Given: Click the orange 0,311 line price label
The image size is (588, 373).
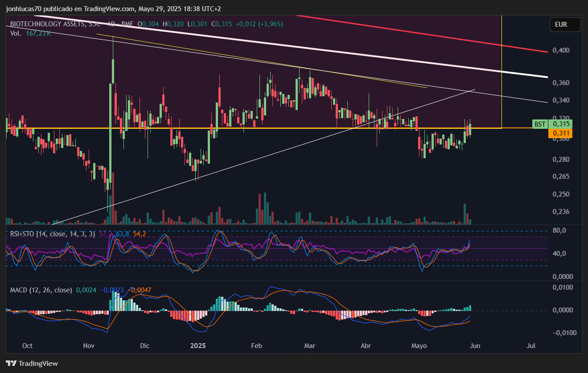Looking at the screenshot, I should click(x=560, y=133).
